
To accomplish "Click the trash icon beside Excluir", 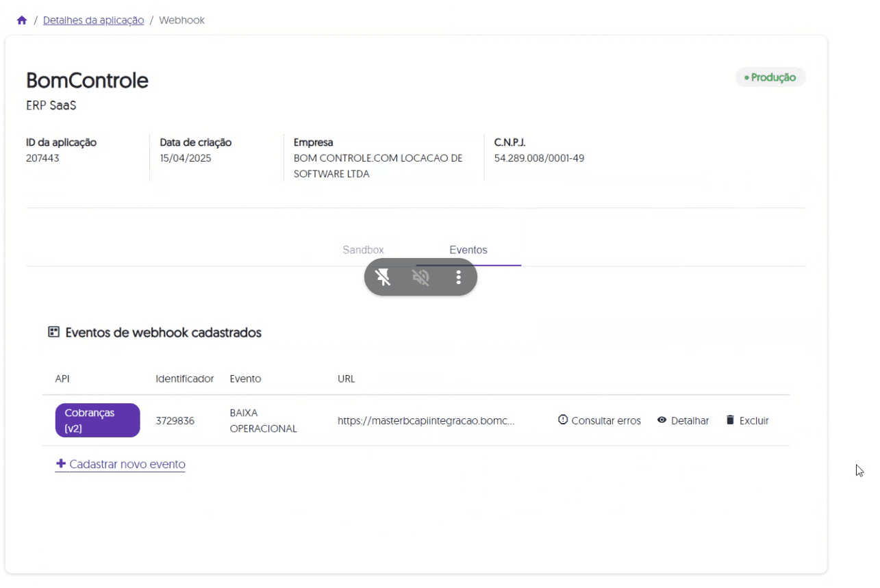I will 730,420.
